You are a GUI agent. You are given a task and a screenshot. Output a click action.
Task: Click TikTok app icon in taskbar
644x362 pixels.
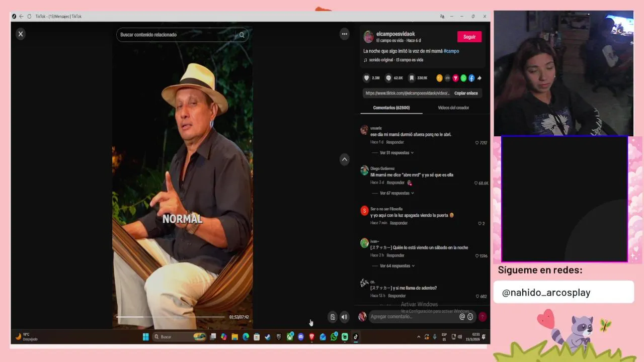[356, 337]
